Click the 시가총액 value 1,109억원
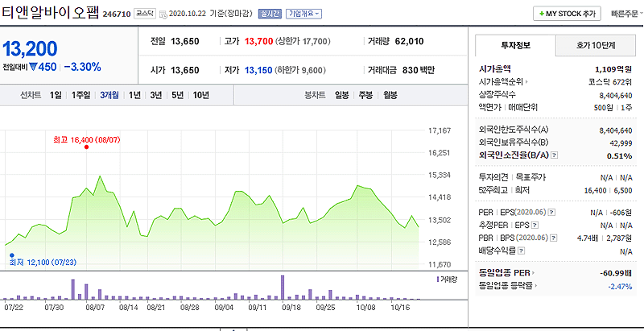 (613, 69)
